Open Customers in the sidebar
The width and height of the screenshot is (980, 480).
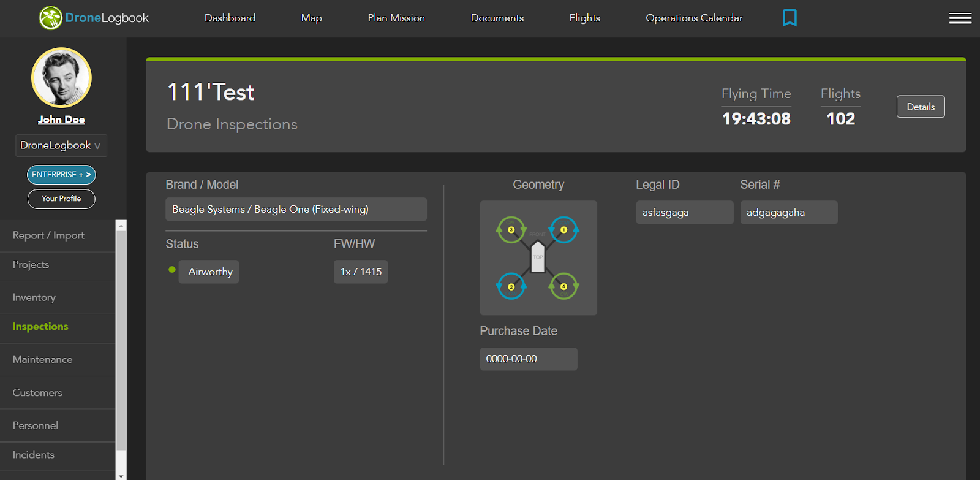[x=58, y=392]
